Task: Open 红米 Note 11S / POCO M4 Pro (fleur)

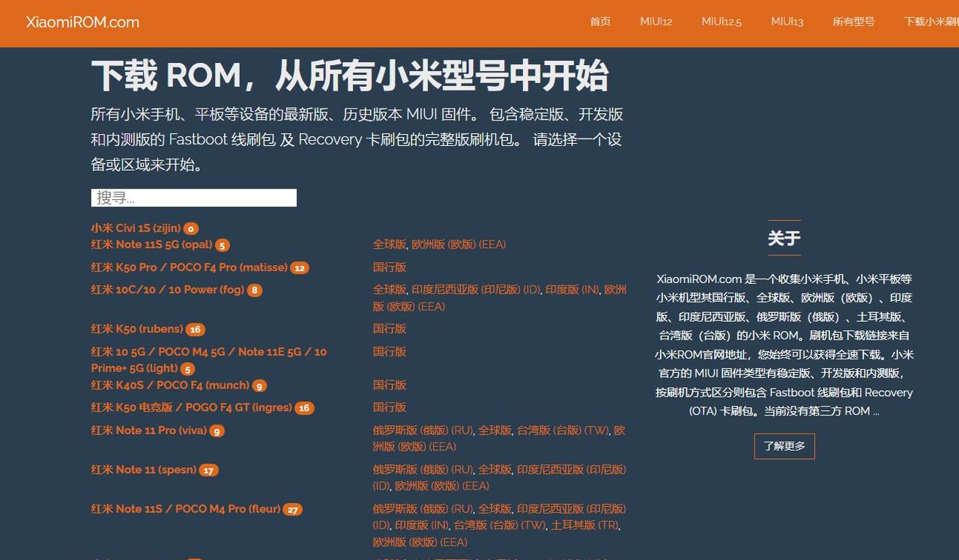Action: click(x=186, y=509)
